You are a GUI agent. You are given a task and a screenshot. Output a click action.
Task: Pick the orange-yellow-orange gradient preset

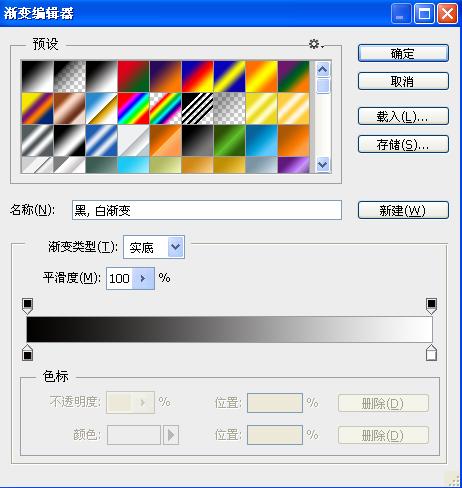[262, 76]
